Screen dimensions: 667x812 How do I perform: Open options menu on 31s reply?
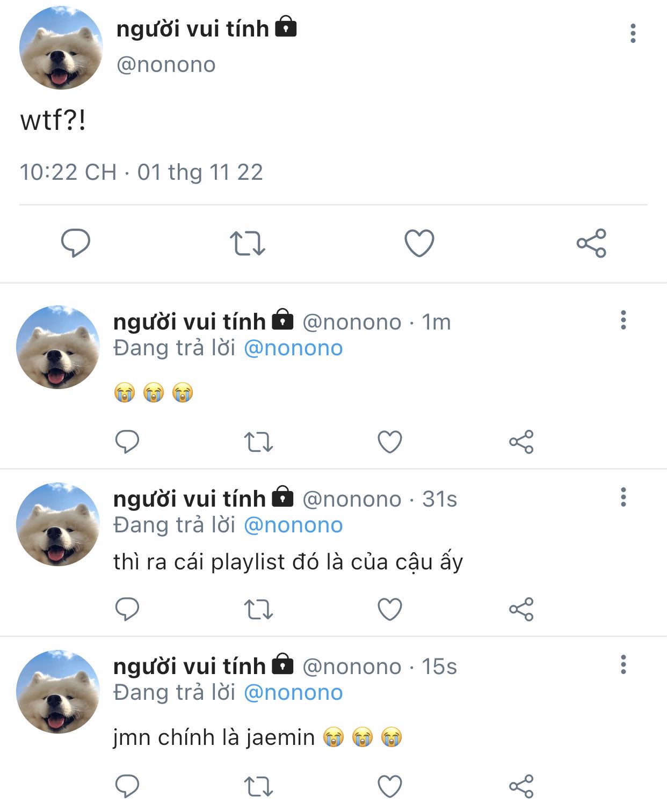click(x=623, y=497)
